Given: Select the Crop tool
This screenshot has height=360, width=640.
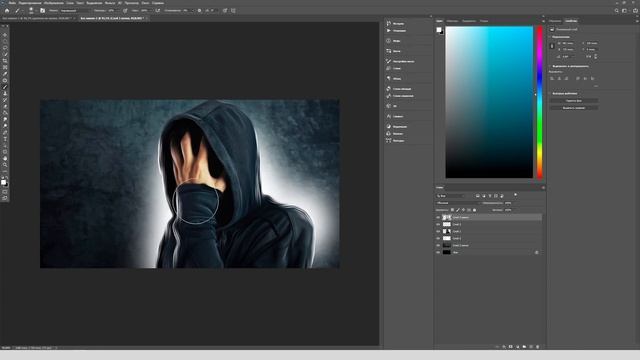Looking at the screenshot, I should click(x=5, y=61).
